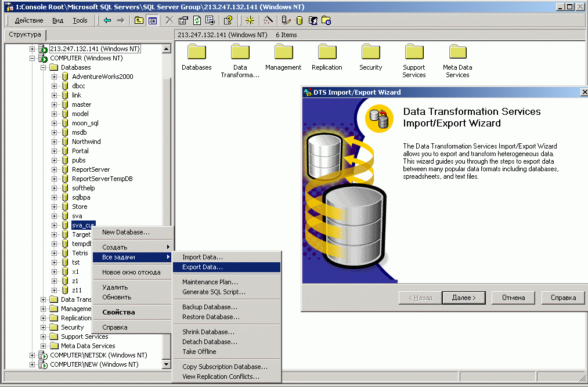Choose New Database... from the context menu
The height and width of the screenshot is (387, 588).
pyautogui.click(x=133, y=232)
